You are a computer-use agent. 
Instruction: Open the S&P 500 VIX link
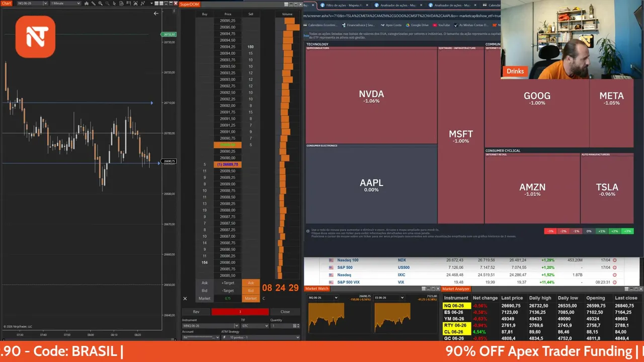(x=348, y=283)
